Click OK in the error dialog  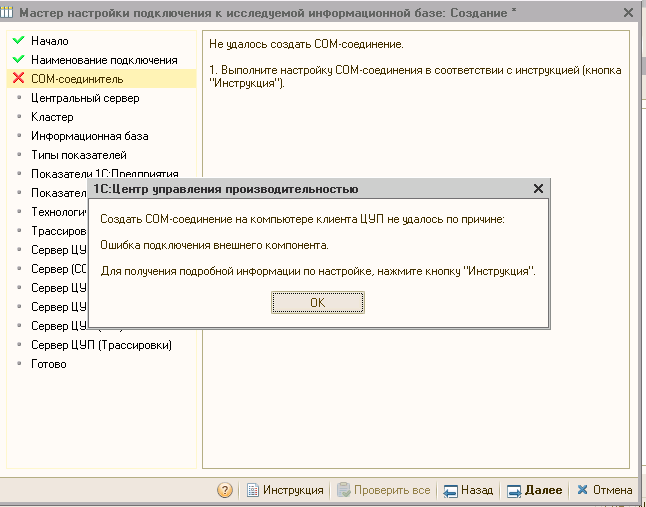[x=318, y=303]
